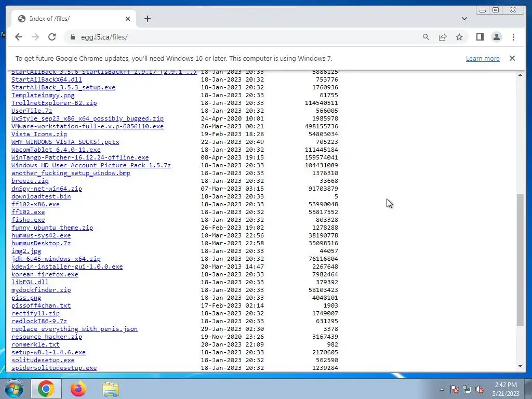Click the muted volume tray icon

tap(480, 389)
